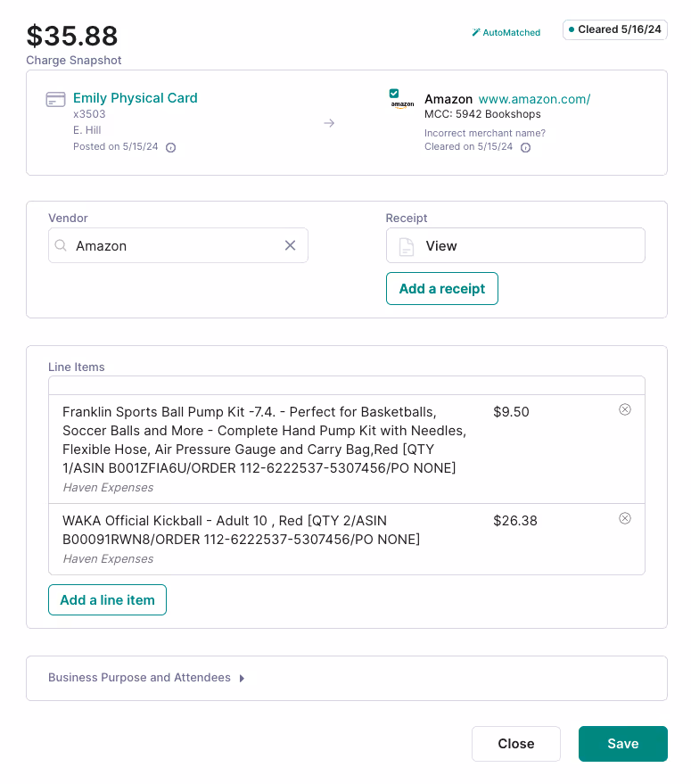Expand Business Purpose and Attendees section
Viewport: 691px width, 784px height.
pos(146,678)
